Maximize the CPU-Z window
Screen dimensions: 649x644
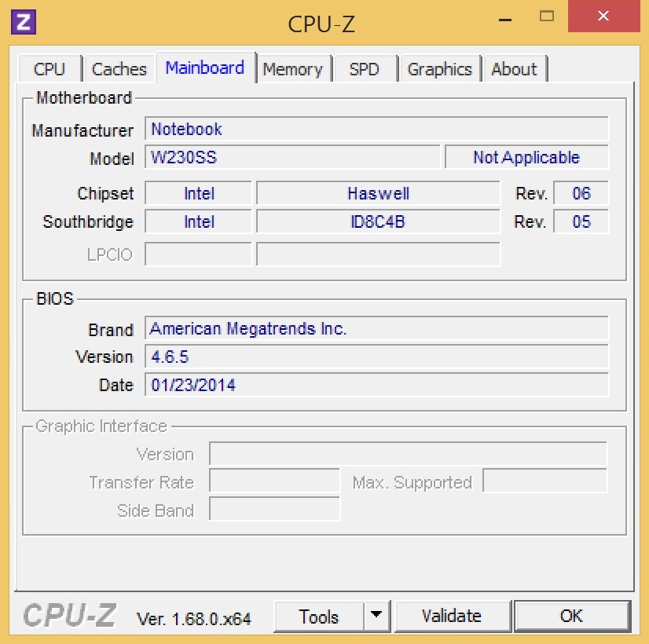[x=547, y=16]
